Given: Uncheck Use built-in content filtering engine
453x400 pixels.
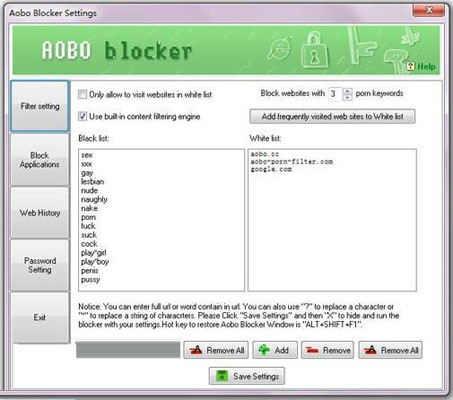Looking at the screenshot, I should coord(82,116).
